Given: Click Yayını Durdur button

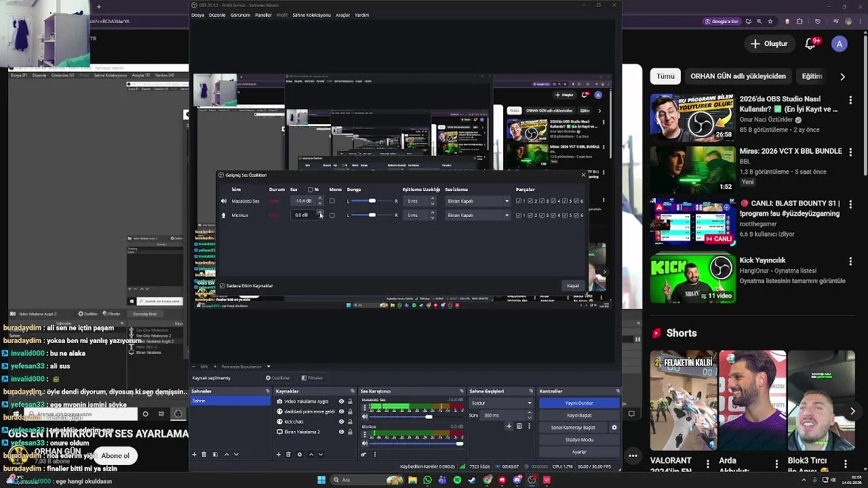Looking at the screenshot, I should coord(579,403).
